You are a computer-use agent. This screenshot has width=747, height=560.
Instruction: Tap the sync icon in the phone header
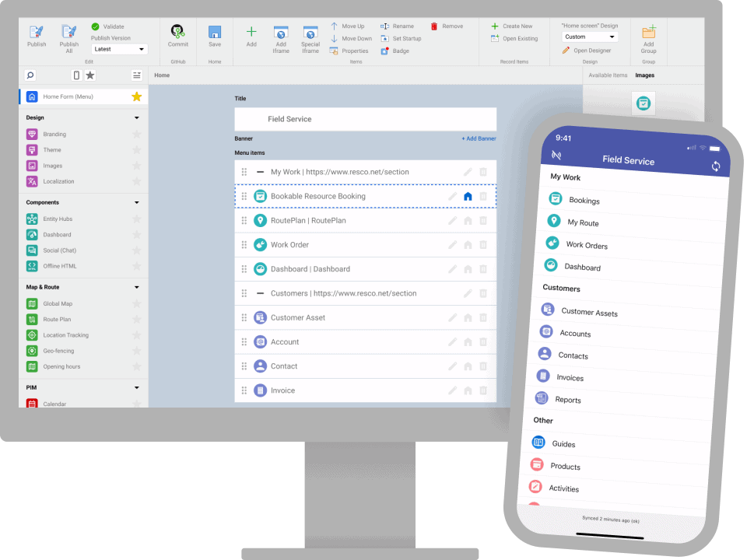(x=716, y=166)
